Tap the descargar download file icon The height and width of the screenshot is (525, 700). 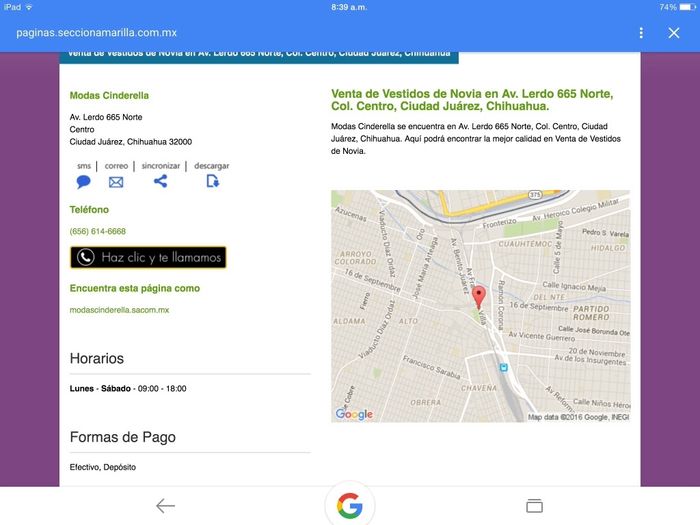pos(212,181)
